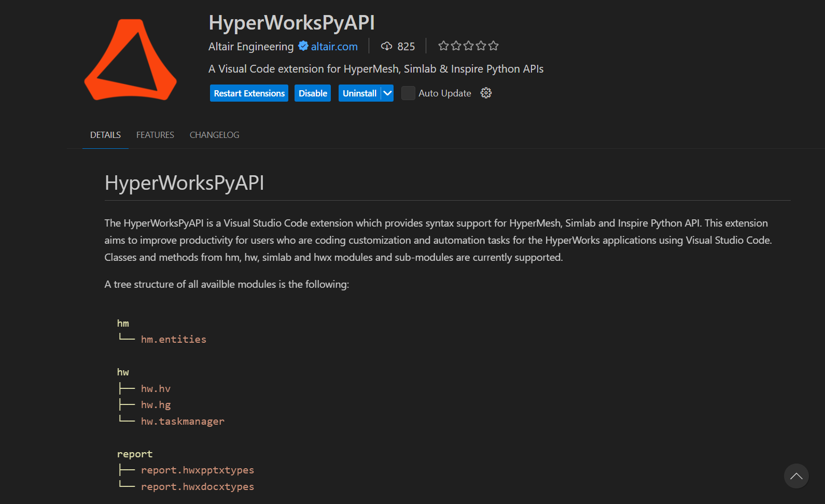The height and width of the screenshot is (504, 825).
Task: Click the HyperWorksPyAPI readme heading
Action: click(185, 183)
